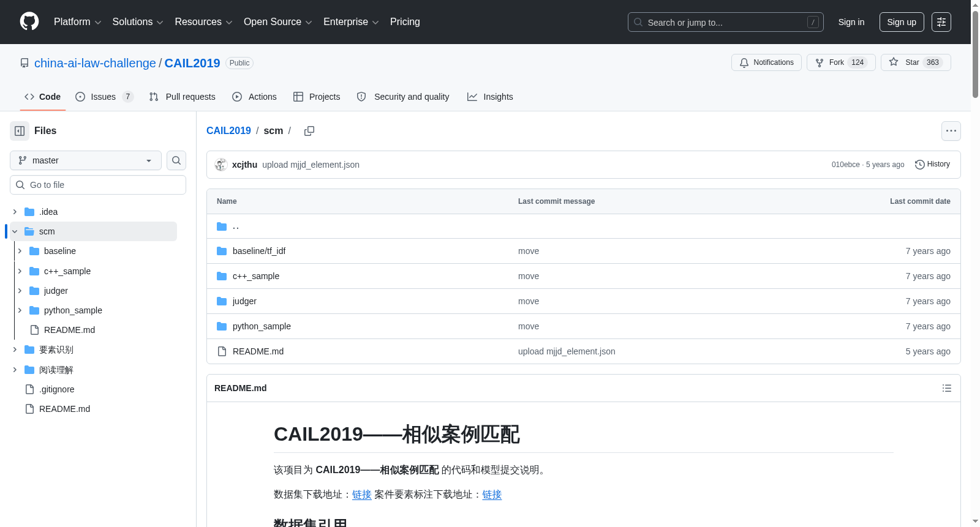Viewport: 980px width, 527px height.
Task: Go to Pricing page
Action: (405, 22)
